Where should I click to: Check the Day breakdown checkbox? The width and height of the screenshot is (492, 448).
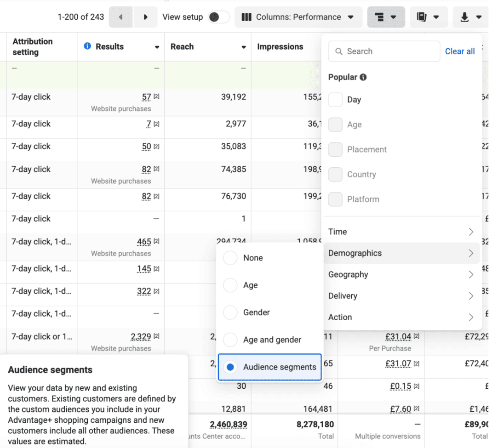[x=335, y=100]
